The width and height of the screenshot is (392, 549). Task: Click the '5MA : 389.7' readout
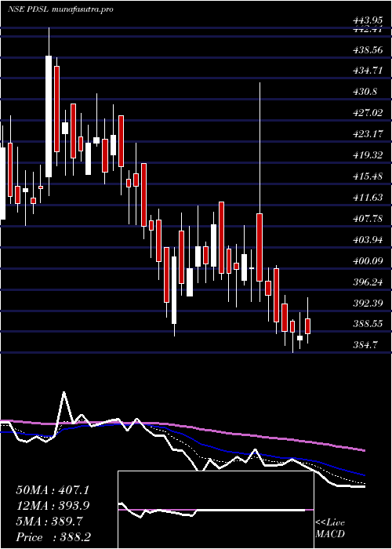pos(49,522)
